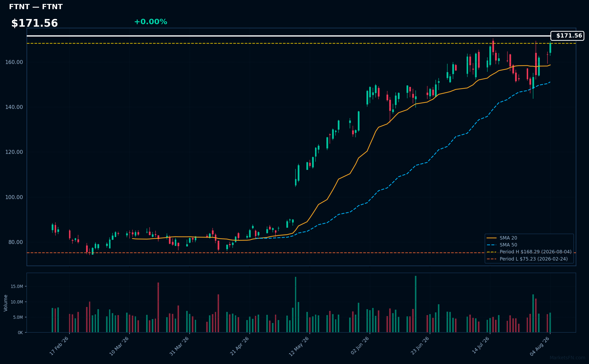Click the 10.0M volume axis label

[17, 302]
